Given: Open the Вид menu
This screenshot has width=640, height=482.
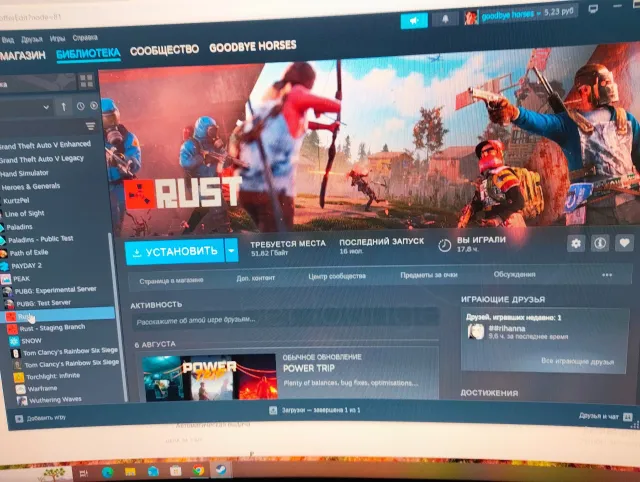Looking at the screenshot, I should coord(8,40).
